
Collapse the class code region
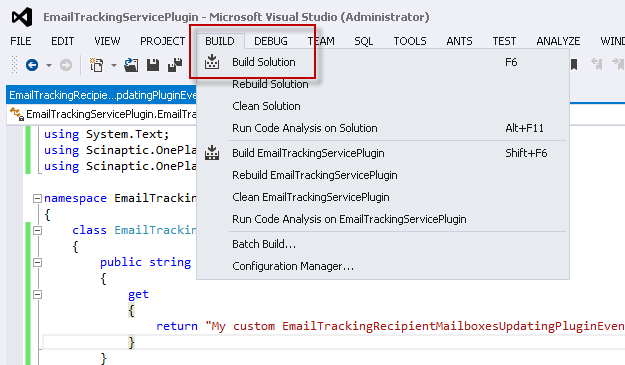[37, 230]
